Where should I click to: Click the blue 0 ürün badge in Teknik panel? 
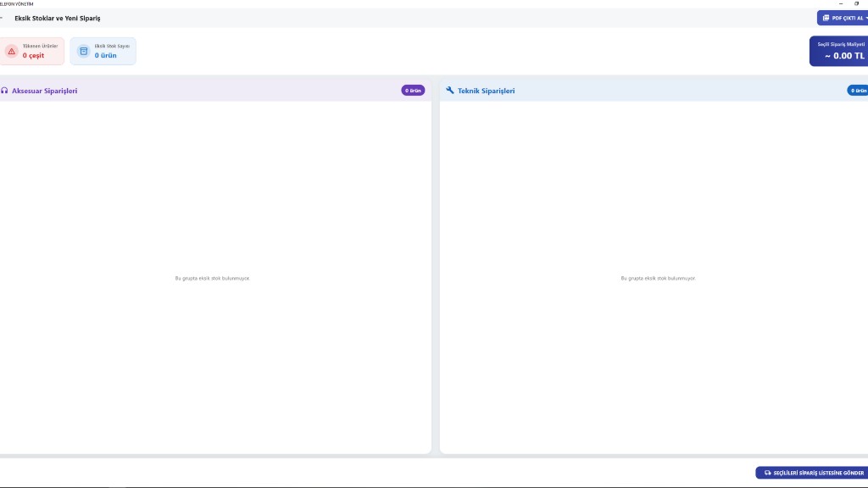pyautogui.click(x=858, y=90)
